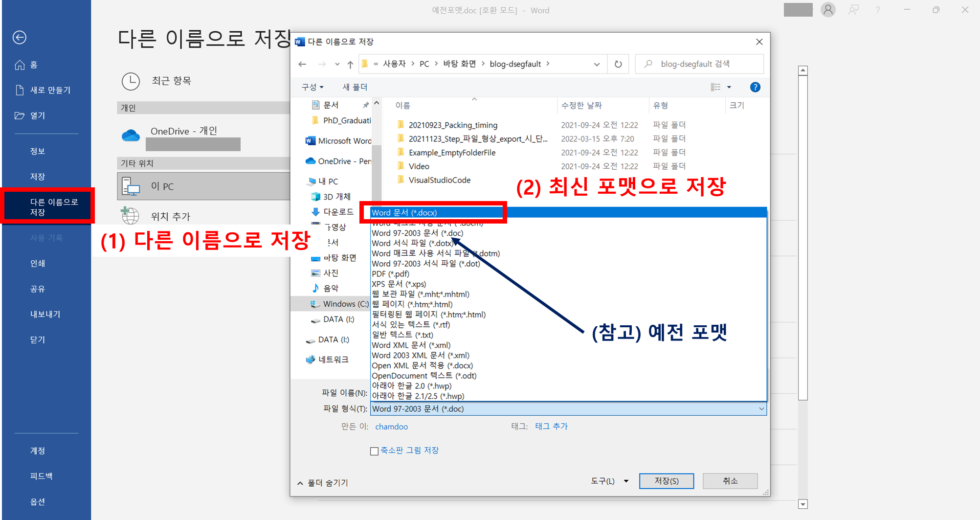The height and width of the screenshot is (520, 980).
Task: Click 위치 추가 globe icon
Action: [130, 216]
